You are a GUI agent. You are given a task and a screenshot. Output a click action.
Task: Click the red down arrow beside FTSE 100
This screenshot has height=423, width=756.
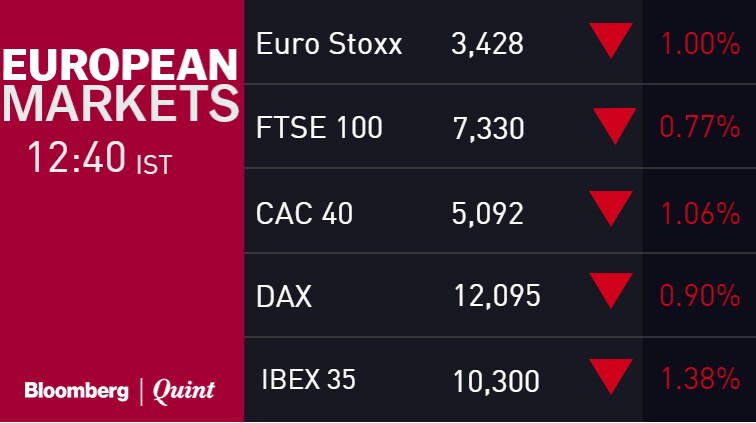(614, 125)
